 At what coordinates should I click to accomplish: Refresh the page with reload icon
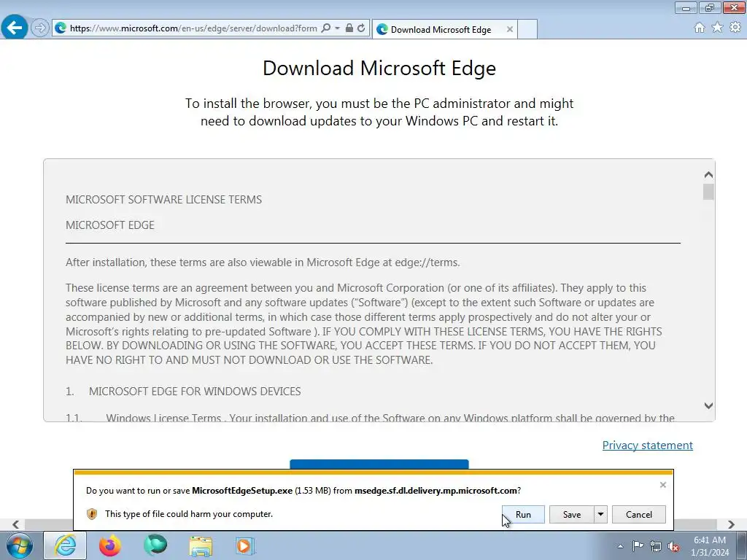coord(362,28)
